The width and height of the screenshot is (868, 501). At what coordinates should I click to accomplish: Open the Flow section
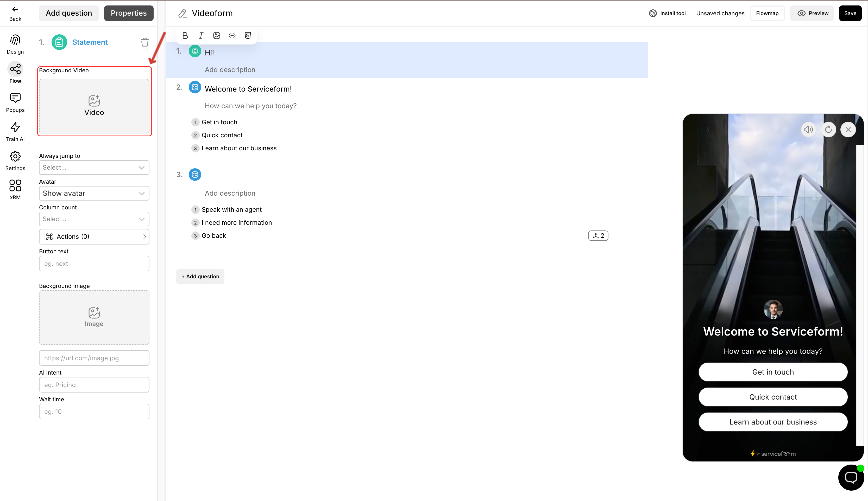tap(15, 73)
